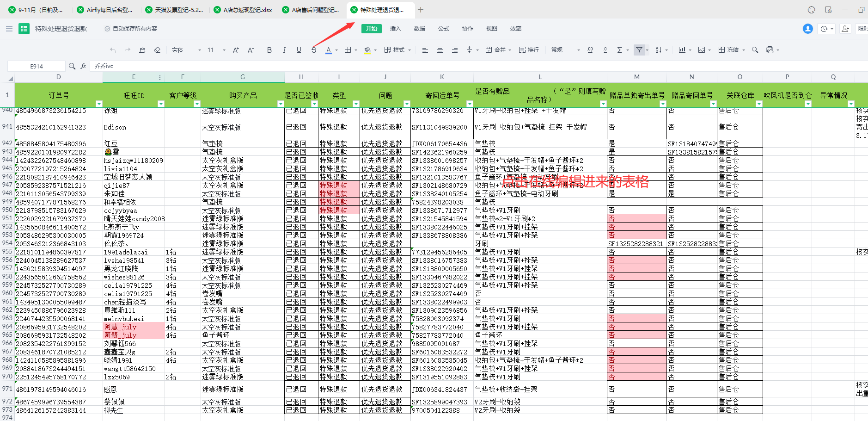The width and height of the screenshot is (868, 421).
Task: Select row 955 header
Action: tap(7, 252)
